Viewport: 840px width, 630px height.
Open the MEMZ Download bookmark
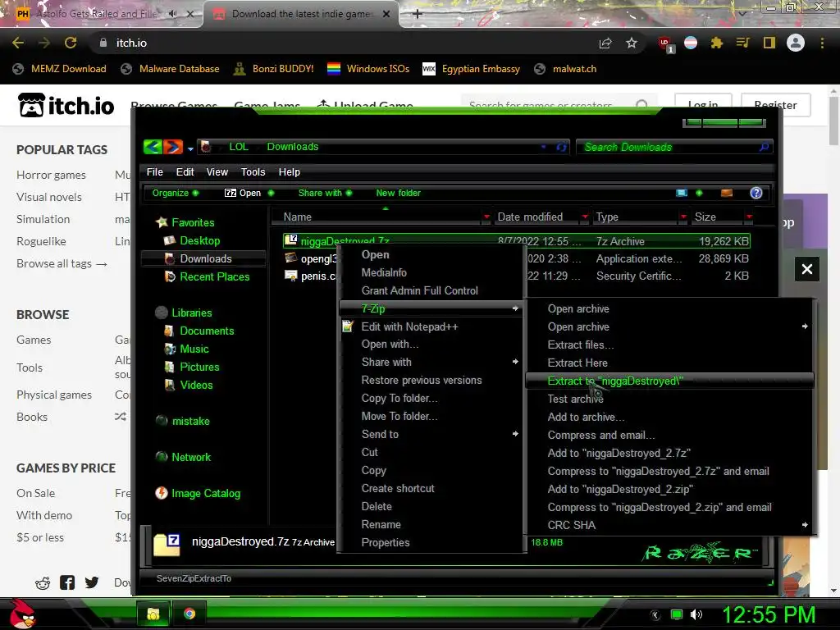point(59,69)
